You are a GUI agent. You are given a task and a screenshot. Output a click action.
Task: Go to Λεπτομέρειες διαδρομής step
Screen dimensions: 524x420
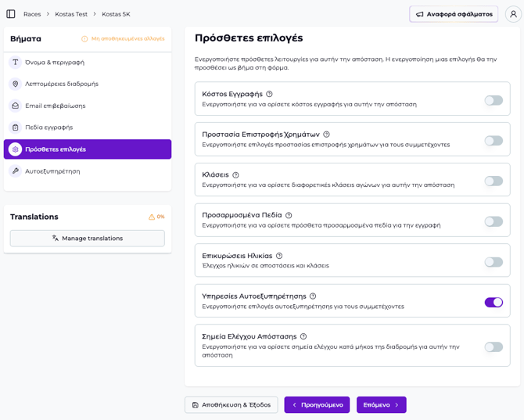click(61, 84)
